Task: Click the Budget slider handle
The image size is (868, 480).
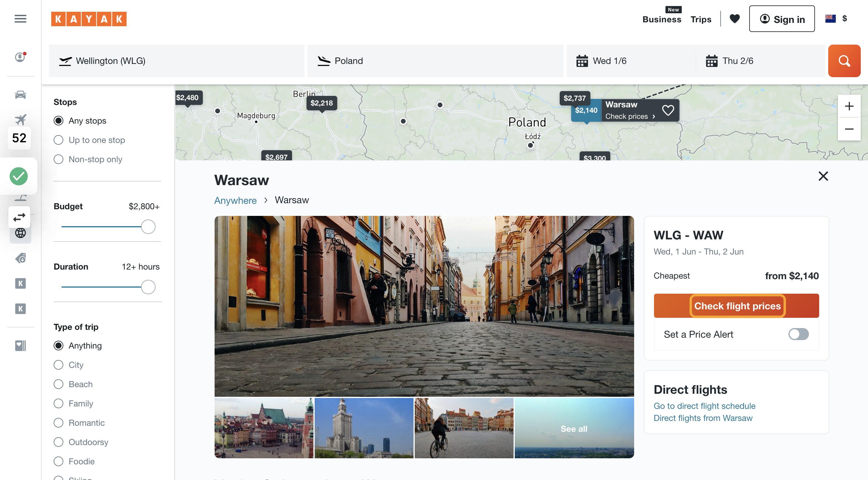Action: click(x=148, y=226)
